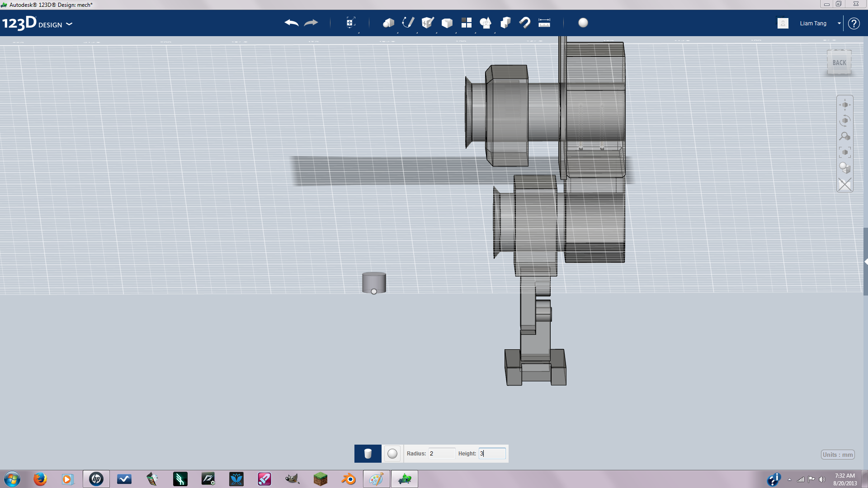Select the cylinder primitive option
The image size is (868, 488).
coord(368,454)
